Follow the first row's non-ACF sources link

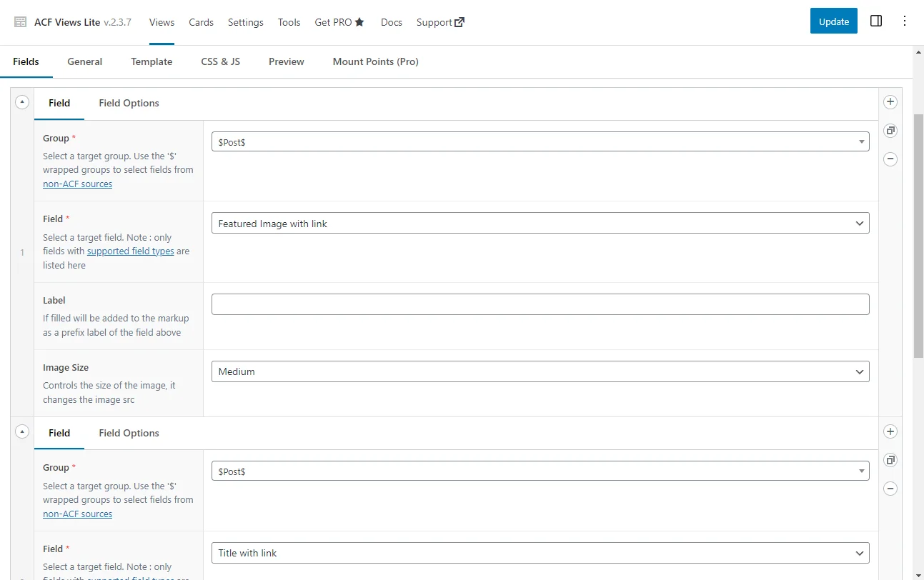tap(77, 184)
